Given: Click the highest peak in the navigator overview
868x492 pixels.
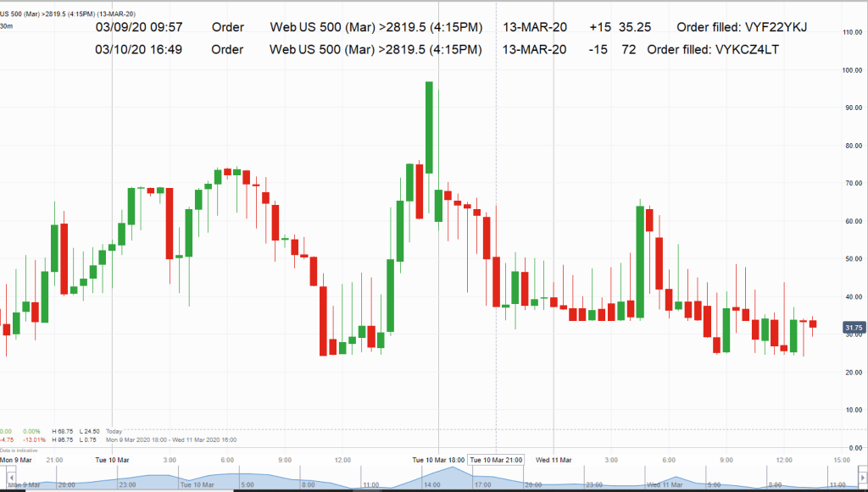Looking at the screenshot, I should pos(436,470).
